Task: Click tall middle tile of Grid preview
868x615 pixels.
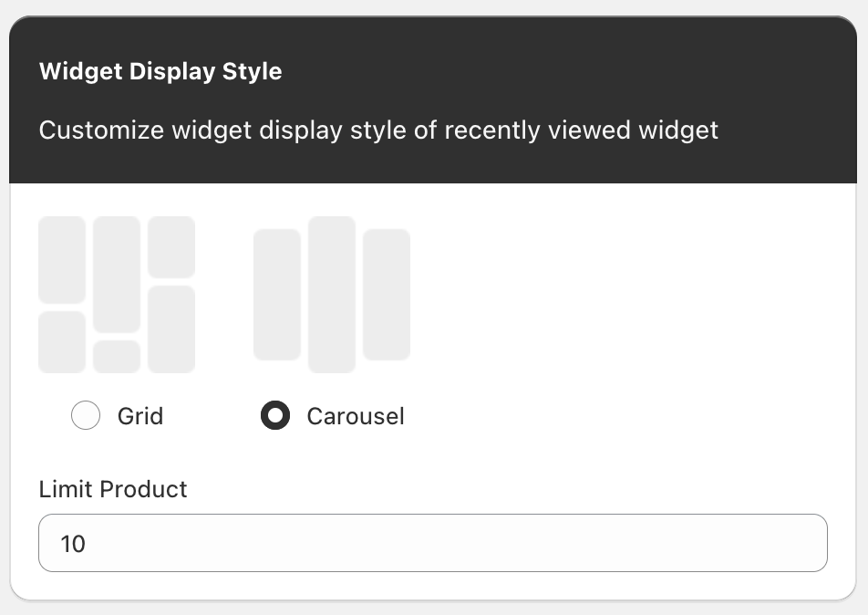Action: (x=117, y=274)
